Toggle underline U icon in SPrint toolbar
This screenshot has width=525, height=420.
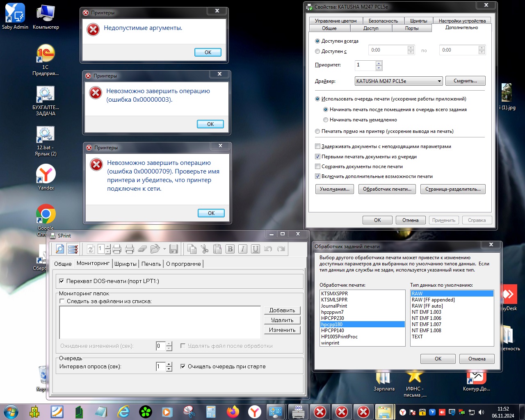click(x=256, y=249)
